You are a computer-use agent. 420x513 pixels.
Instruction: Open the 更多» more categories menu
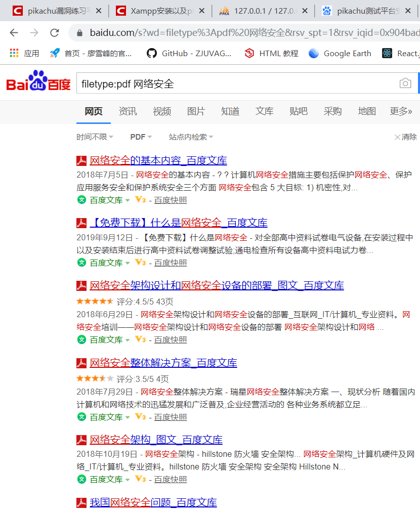[x=401, y=111]
